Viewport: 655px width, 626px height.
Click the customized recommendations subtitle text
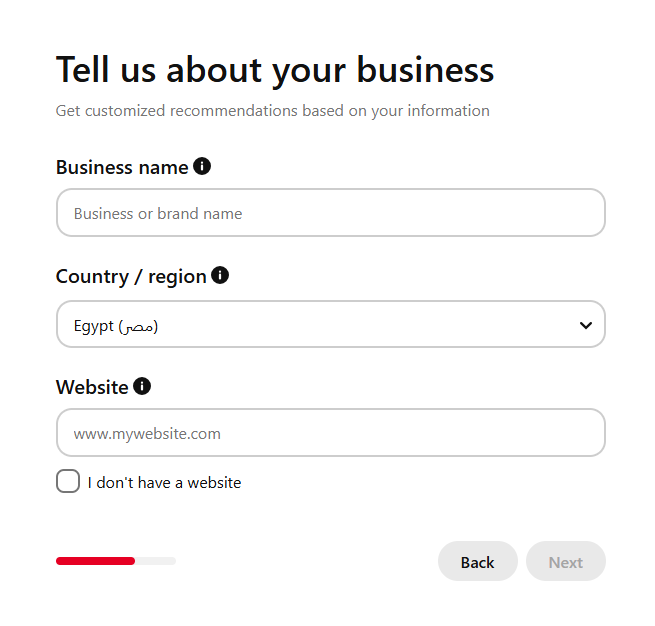pos(272,111)
